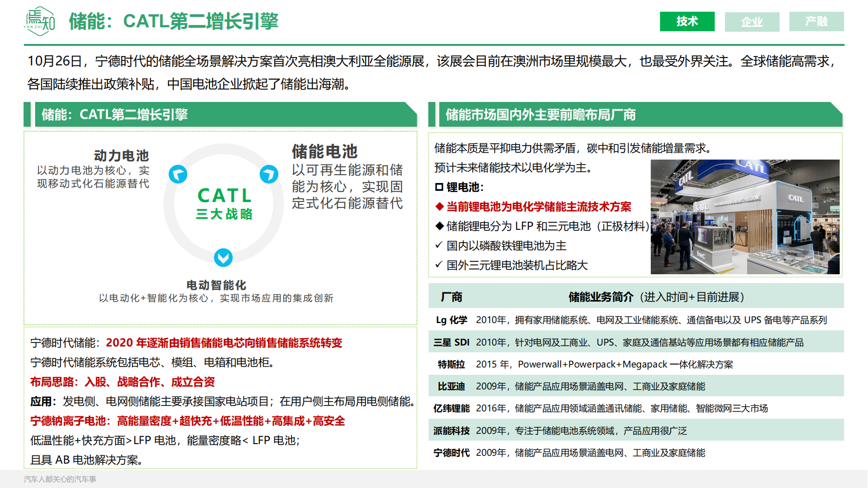Select the 宁德时代 table row
The width and height of the screenshot is (868, 488).
pos(636,452)
